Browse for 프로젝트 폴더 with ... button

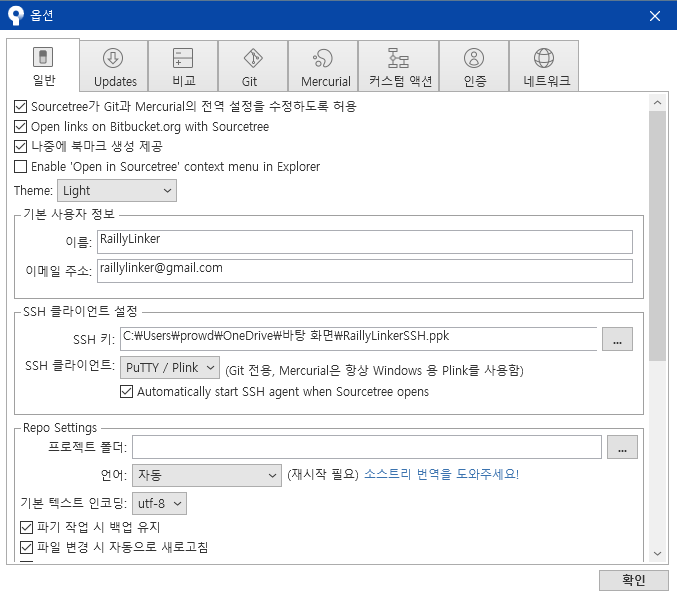(622, 447)
